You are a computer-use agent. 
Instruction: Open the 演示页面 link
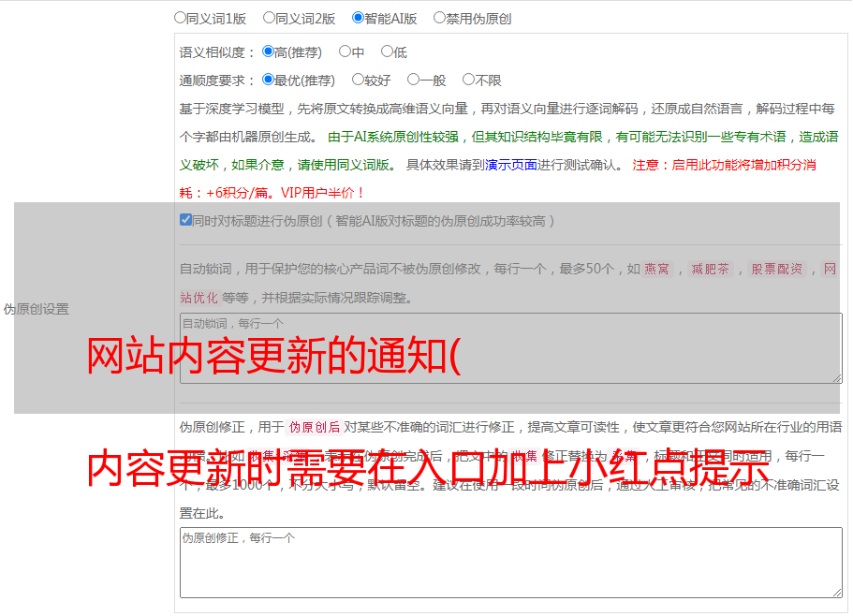click(x=511, y=165)
